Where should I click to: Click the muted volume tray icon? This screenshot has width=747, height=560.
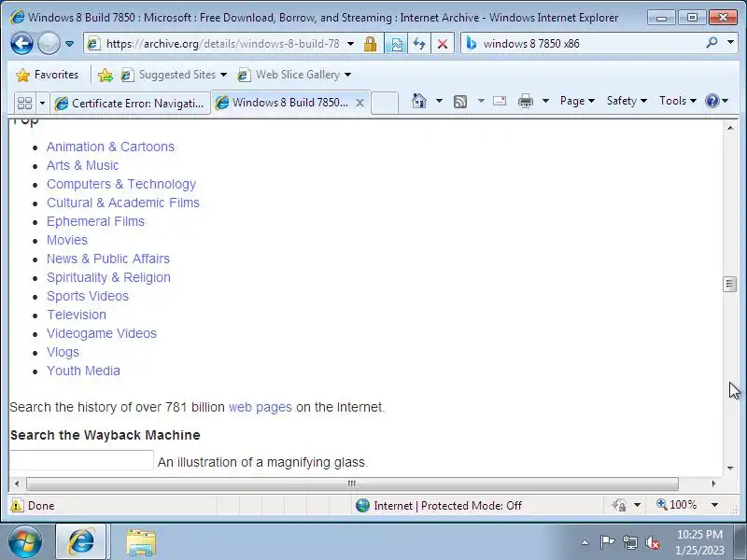(652, 542)
